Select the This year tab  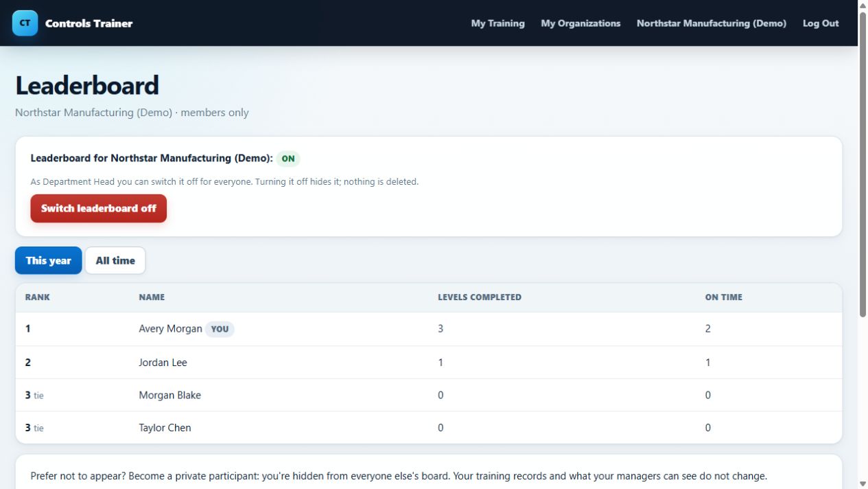49,260
